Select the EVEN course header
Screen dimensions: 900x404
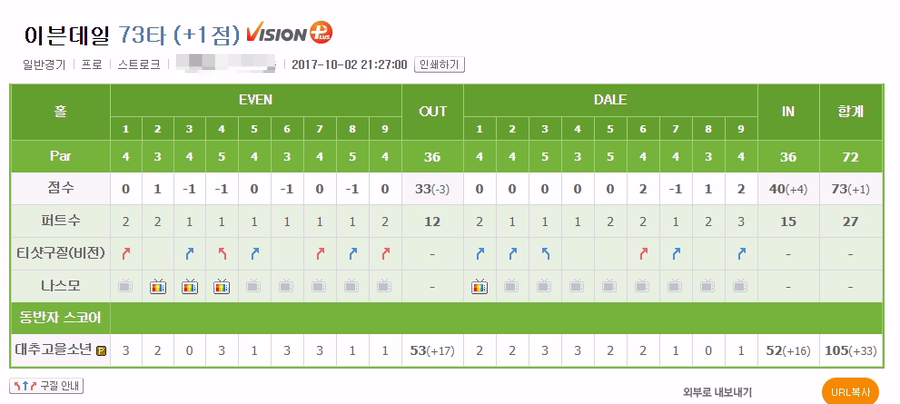pos(255,100)
